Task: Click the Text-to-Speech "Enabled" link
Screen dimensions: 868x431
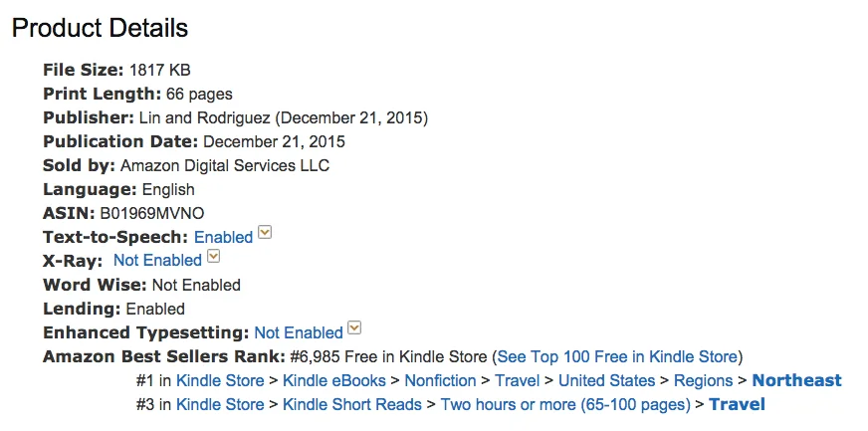Action: (223, 237)
